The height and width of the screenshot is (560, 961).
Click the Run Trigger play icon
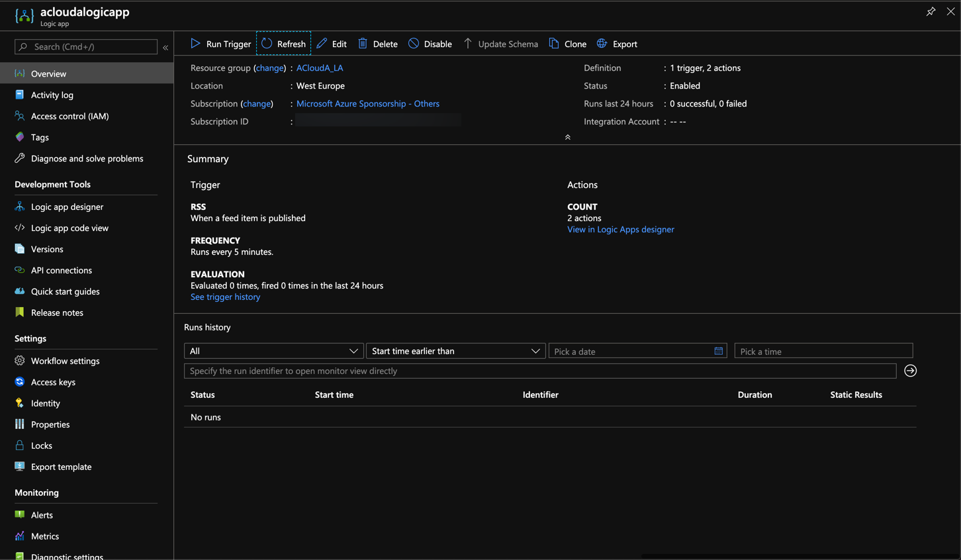pos(195,44)
